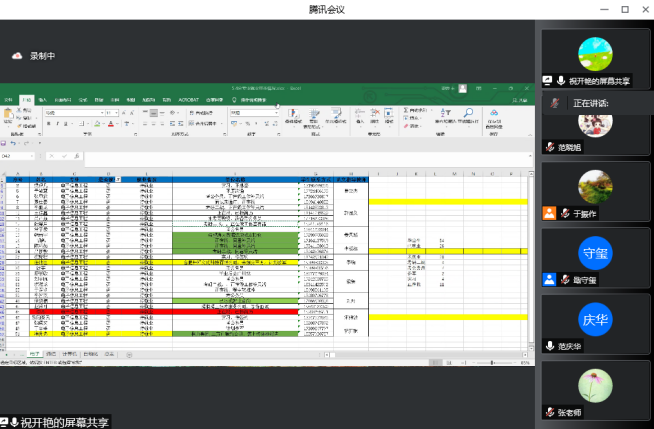Toggle bold formatting in the ribbon
The image size is (654, 429).
[46, 122]
